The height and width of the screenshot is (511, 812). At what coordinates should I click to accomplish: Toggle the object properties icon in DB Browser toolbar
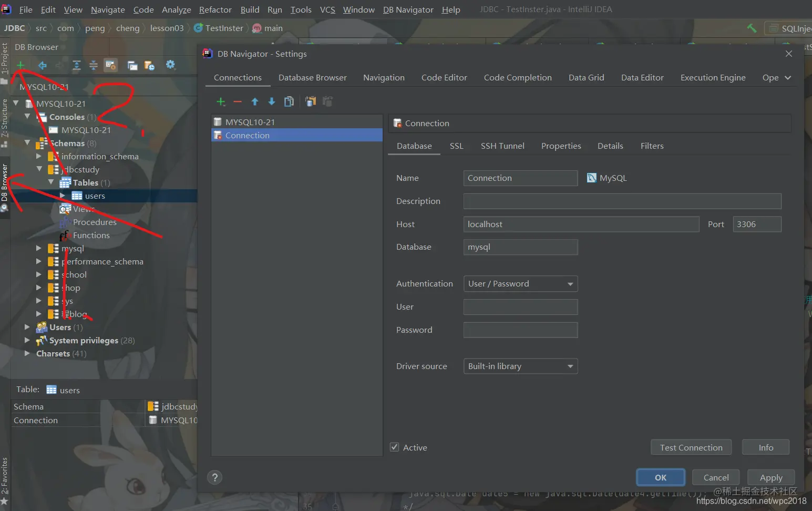[x=110, y=65]
